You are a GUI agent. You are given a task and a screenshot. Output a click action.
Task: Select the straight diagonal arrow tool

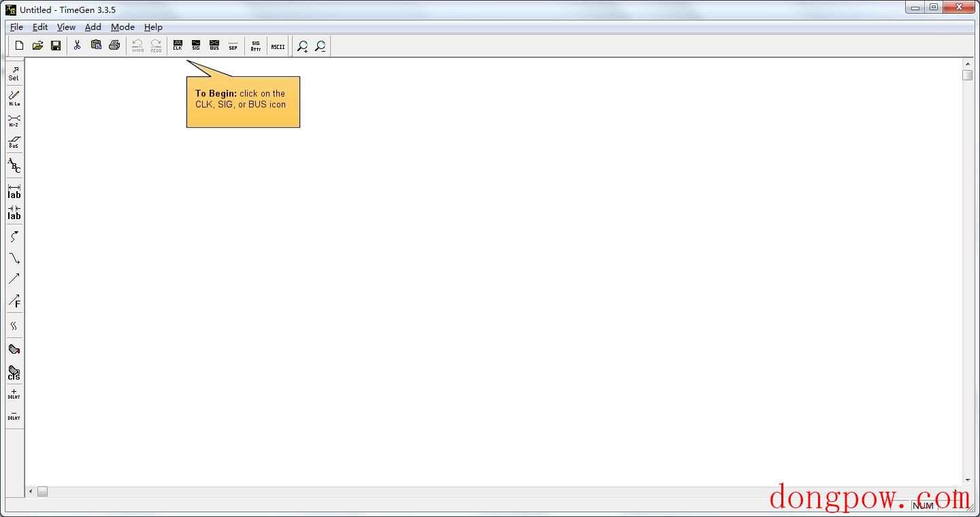click(x=14, y=279)
